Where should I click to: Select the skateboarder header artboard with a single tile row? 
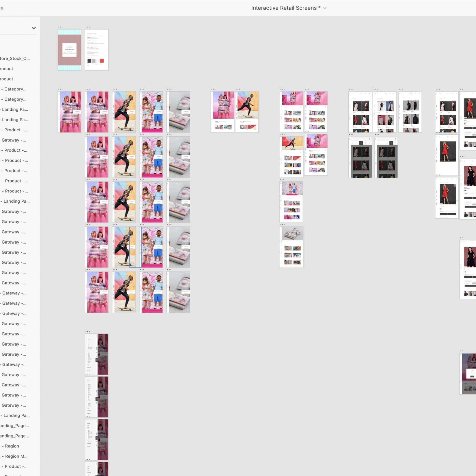(x=247, y=112)
